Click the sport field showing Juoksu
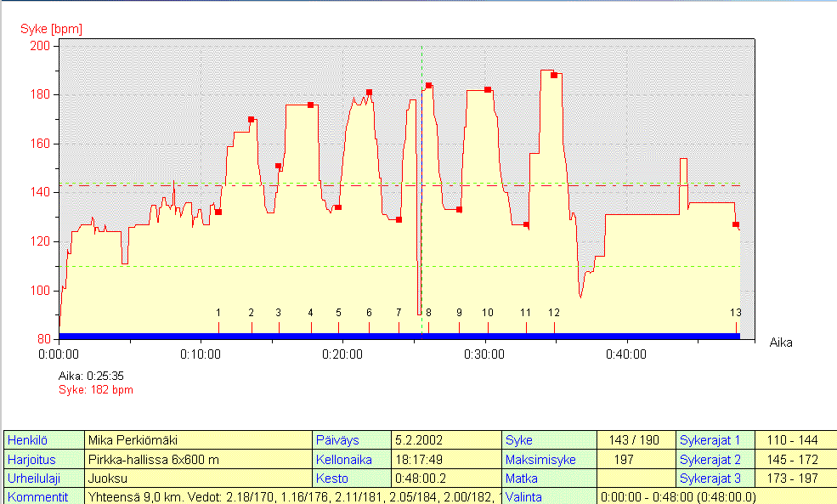Image resolution: width=837 pixels, height=504 pixels. click(198, 479)
